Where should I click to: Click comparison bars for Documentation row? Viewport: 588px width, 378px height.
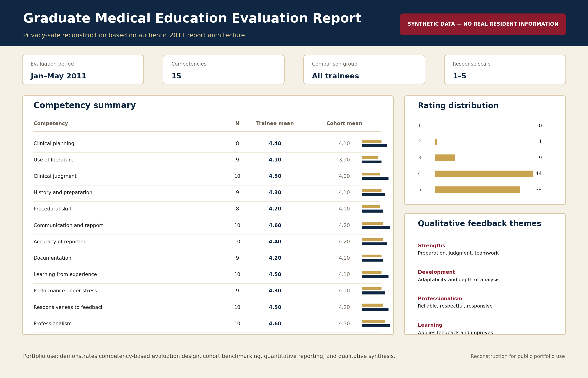[x=373, y=258]
